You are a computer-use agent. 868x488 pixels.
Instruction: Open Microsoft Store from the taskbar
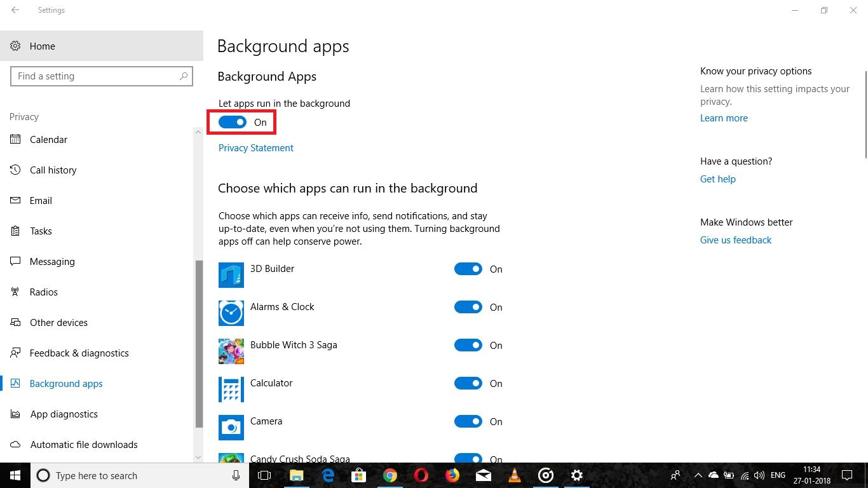[x=359, y=475]
